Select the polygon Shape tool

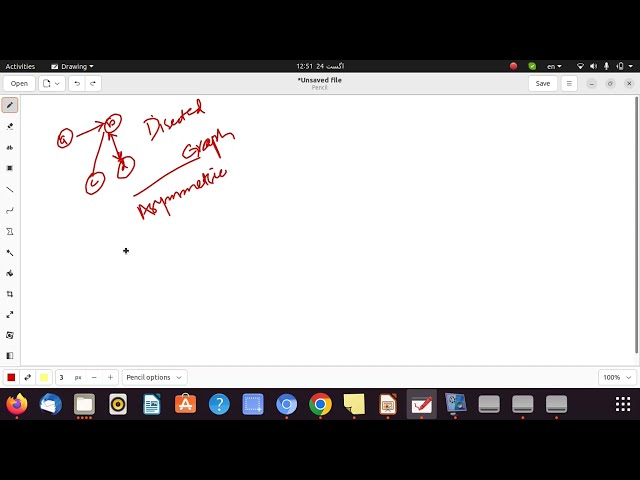[x=10, y=231]
